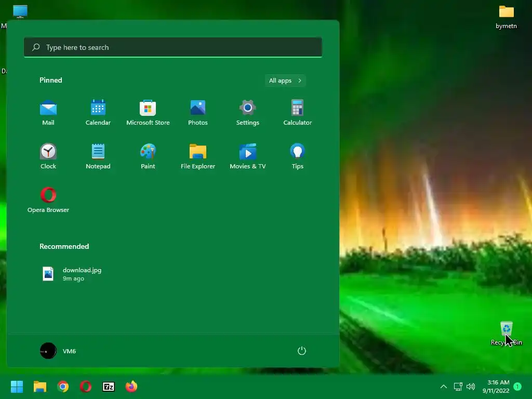Launch Movies & TV
Screen dimensions: 532x399
pyautogui.click(x=248, y=156)
